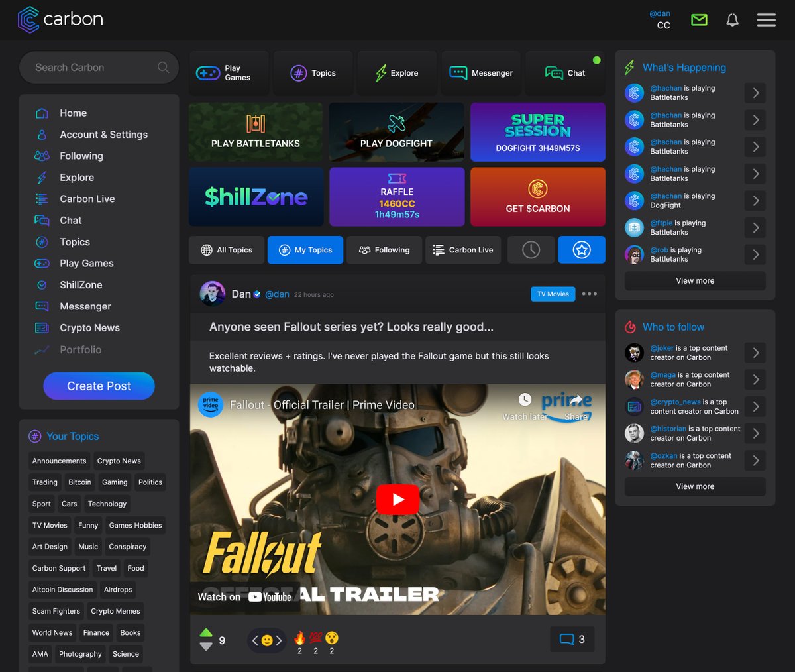Click Watch later on the video
The width and height of the screenshot is (795, 672).
(x=525, y=406)
